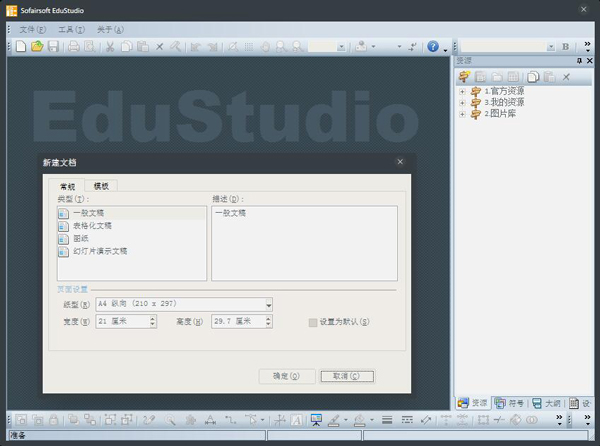Switch to the 符号 panel tab
The width and height of the screenshot is (600, 446).
tap(510, 403)
